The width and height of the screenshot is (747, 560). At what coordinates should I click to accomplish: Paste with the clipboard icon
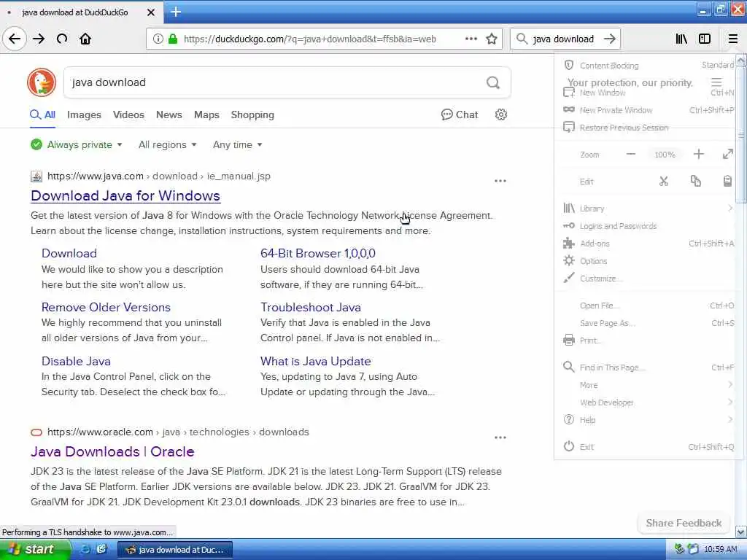tap(727, 182)
